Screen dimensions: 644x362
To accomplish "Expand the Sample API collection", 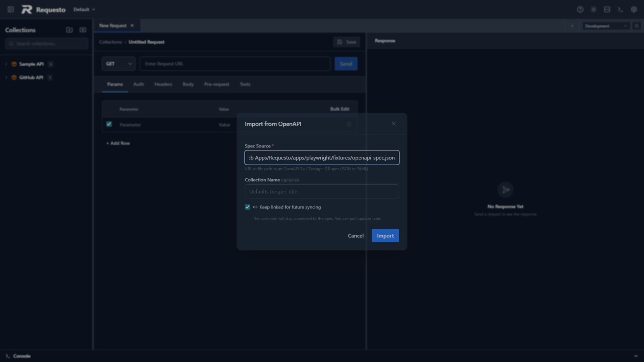I will click(x=6, y=64).
